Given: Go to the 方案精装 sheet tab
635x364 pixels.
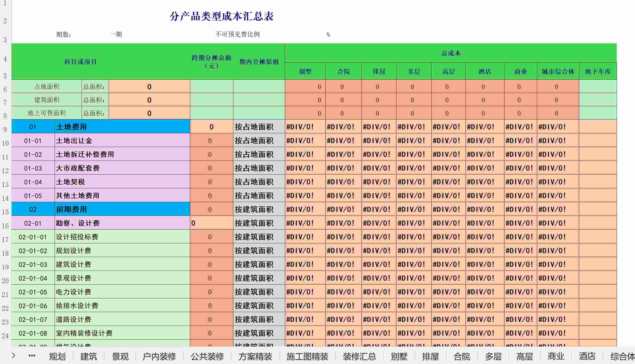Looking at the screenshot, I should tap(255, 356).
